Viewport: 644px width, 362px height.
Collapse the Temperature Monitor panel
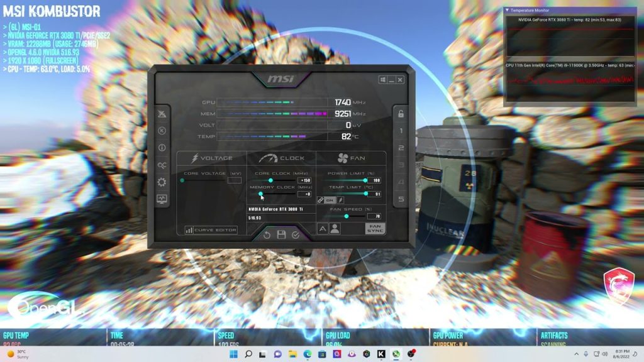[x=508, y=10]
